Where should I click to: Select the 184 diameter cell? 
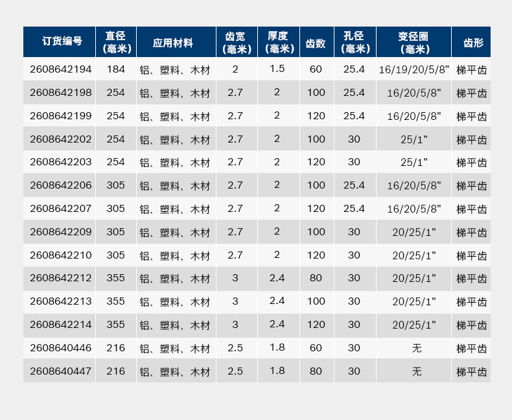[116, 69]
